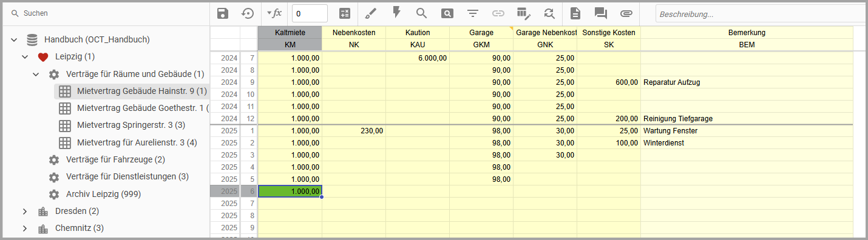Click gear icon beside Verträge für Dienstleistungen
Screen dimensions: 868x240
pyautogui.click(x=54, y=177)
